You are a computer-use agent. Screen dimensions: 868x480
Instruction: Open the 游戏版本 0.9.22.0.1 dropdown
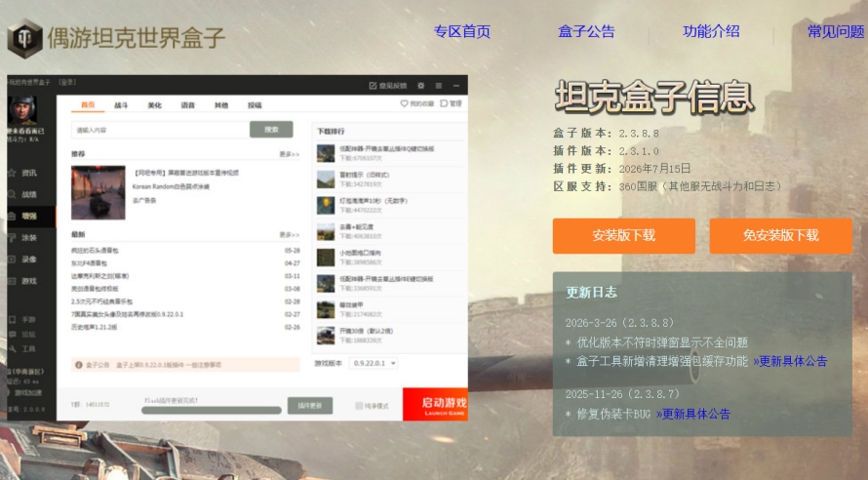[374, 363]
